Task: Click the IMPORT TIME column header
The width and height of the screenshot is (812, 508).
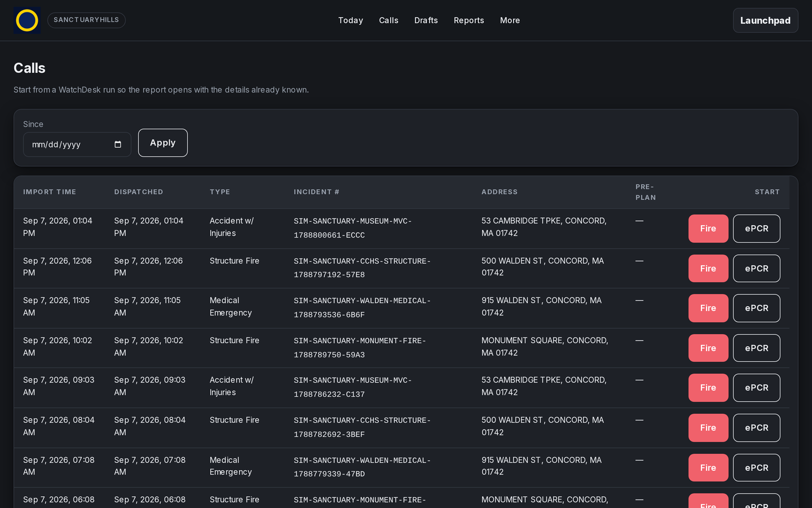Action: click(50, 192)
